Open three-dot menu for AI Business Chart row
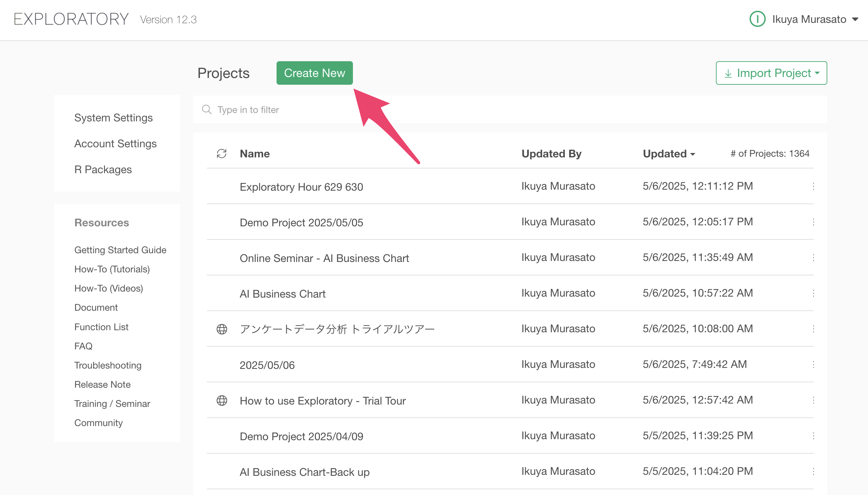Screen dimensions: 868x495 [813, 293]
